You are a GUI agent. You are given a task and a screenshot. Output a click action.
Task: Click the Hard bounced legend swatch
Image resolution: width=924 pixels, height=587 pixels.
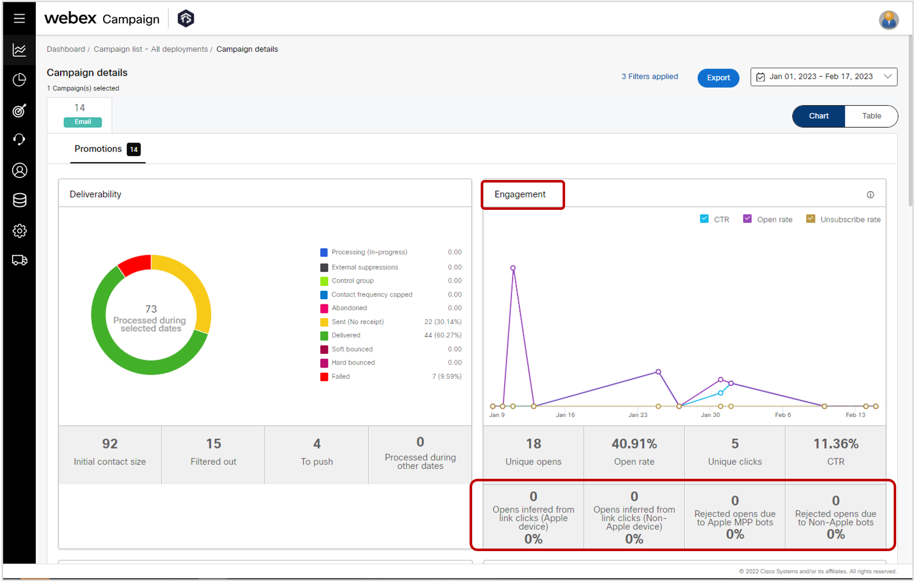click(x=324, y=363)
